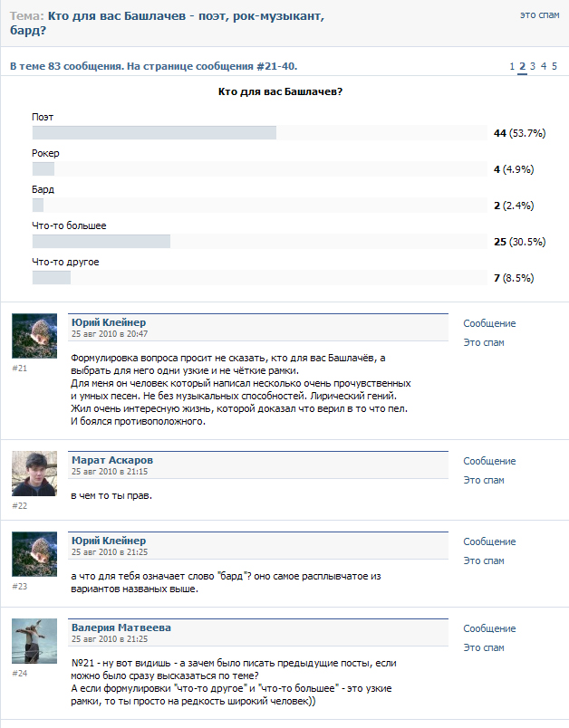Open page 4 of the discussion
This screenshot has height=728, width=569.
pyautogui.click(x=544, y=66)
